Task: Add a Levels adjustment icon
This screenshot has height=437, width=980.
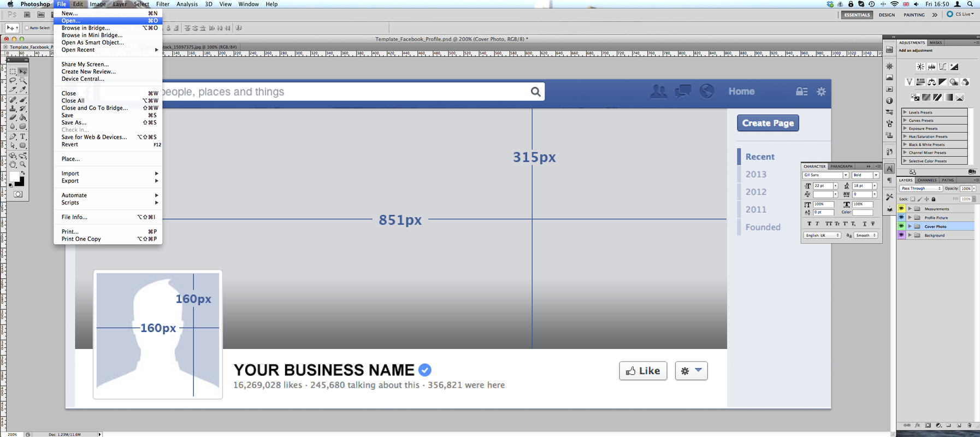Action: tap(931, 67)
